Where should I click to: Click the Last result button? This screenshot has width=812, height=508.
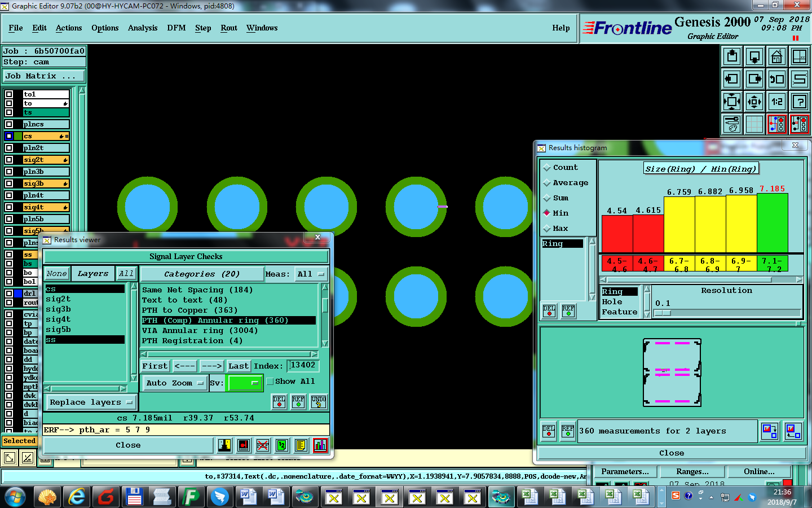[239, 366]
